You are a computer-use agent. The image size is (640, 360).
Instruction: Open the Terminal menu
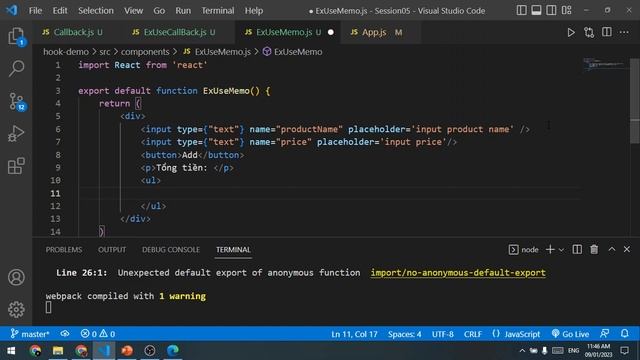tap(218, 11)
